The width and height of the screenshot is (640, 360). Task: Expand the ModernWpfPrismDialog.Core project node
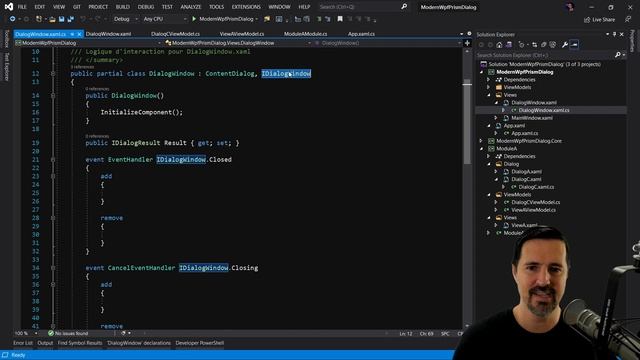[481, 141]
